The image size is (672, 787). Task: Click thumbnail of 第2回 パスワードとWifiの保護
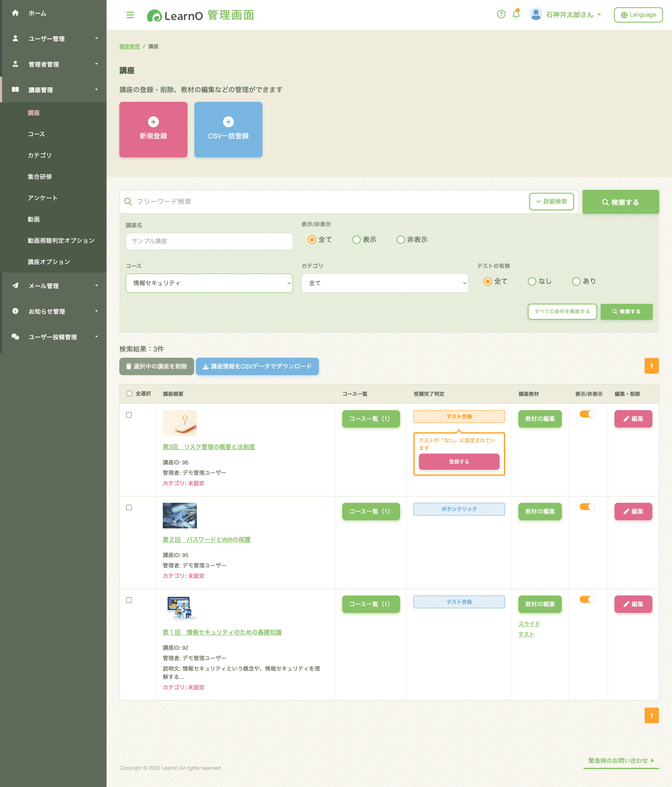pos(180,515)
